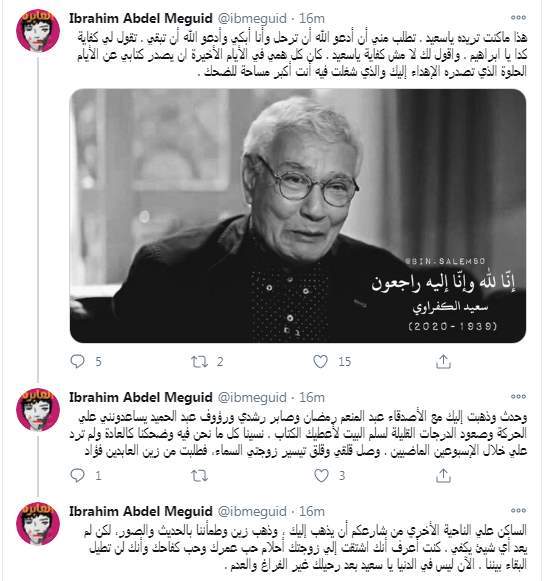Open the profile avatar of the first tweet
544x581 pixels.
click(x=38, y=30)
